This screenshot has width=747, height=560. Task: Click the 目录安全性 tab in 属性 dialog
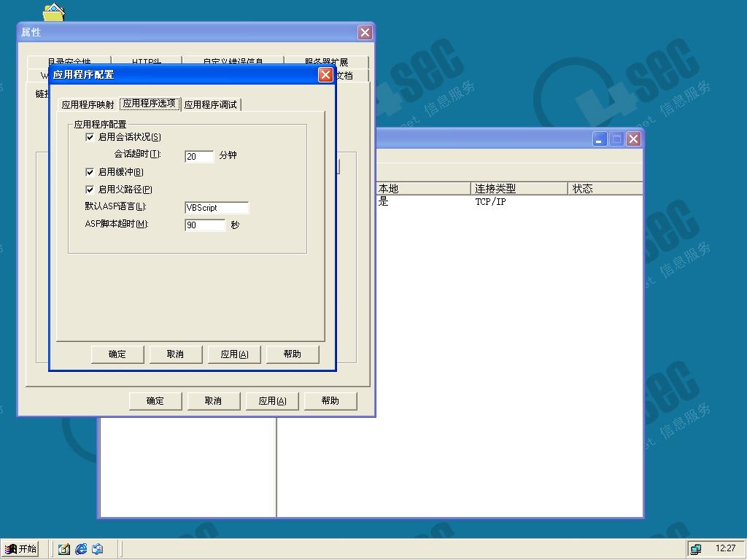(69, 62)
